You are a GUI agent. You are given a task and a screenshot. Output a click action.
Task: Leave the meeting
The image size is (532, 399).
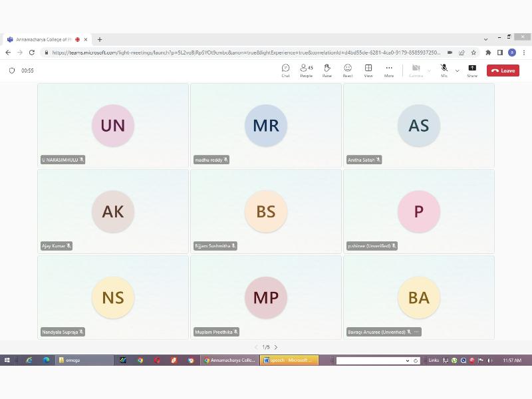[x=503, y=70]
